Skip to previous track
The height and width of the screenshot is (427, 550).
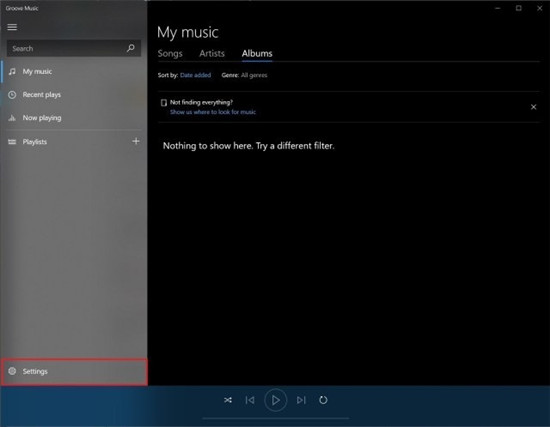[250, 400]
